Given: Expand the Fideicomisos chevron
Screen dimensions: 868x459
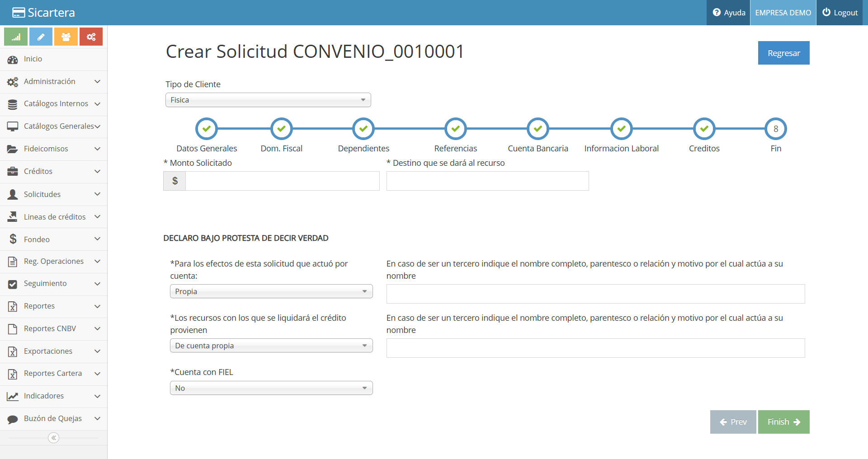Looking at the screenshot, I should [97, 149].
